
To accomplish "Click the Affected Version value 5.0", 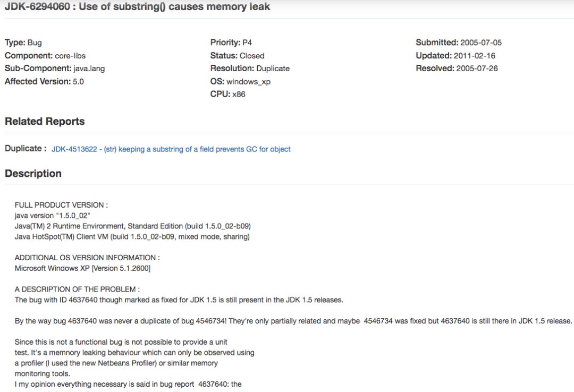I will click(x=78, y=82).
